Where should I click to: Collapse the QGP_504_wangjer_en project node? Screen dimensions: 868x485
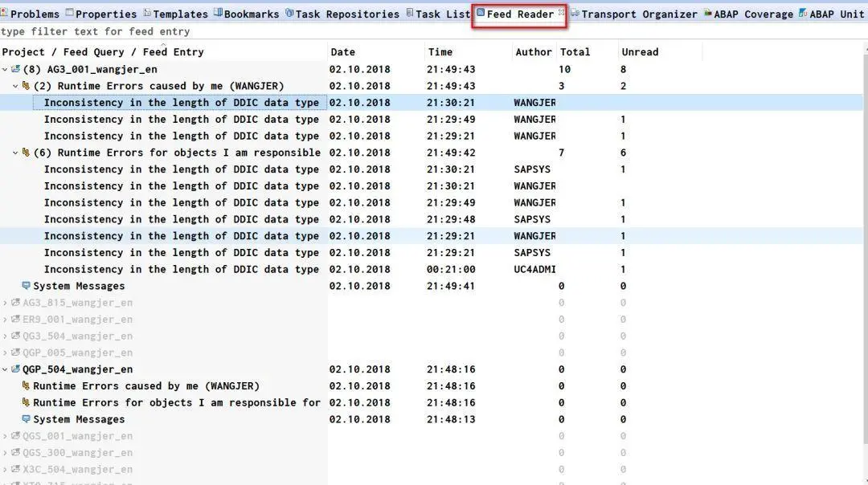pos(5,369)
